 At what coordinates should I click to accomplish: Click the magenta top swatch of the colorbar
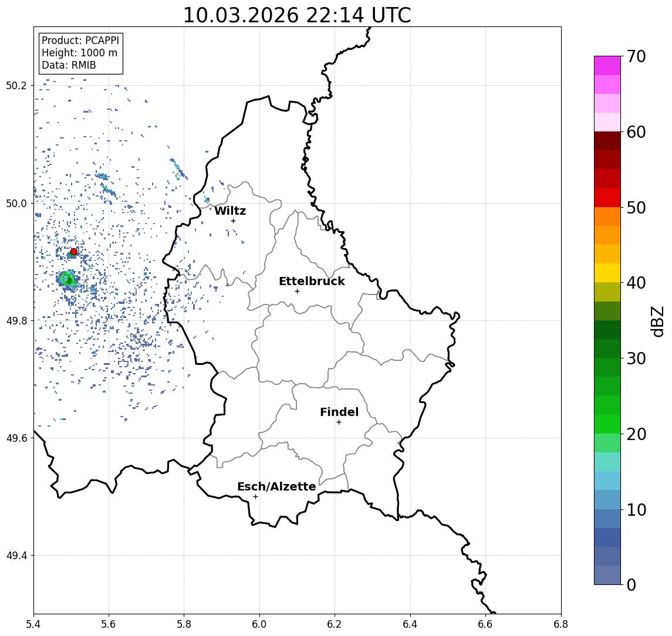coord(607,66)
